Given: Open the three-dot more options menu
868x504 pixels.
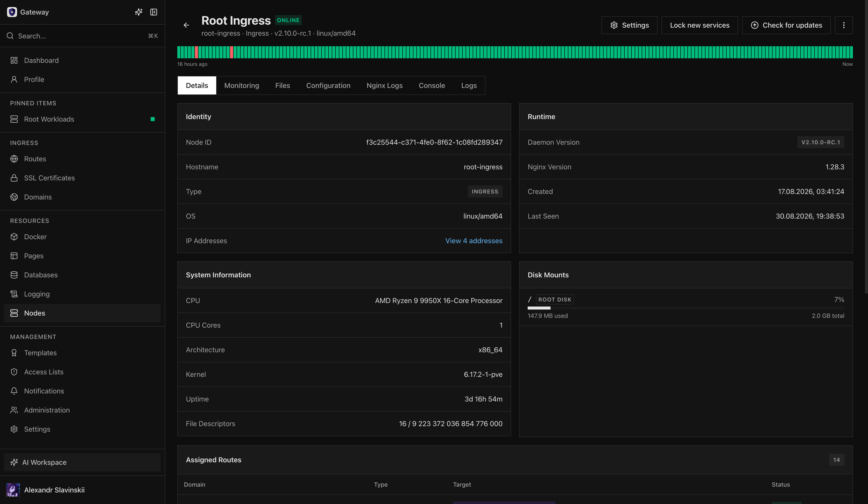Looking at the screenshot, I should (x=844, y=25).
